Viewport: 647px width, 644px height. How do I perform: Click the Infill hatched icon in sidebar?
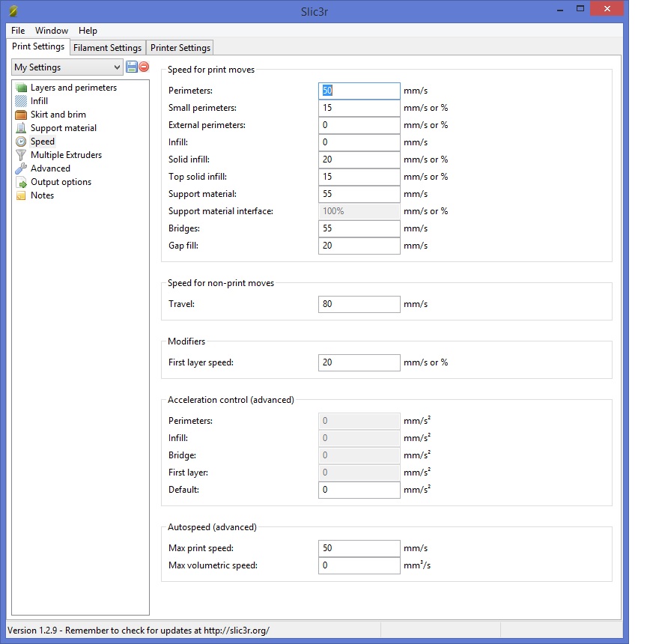(x=21, y=101)
